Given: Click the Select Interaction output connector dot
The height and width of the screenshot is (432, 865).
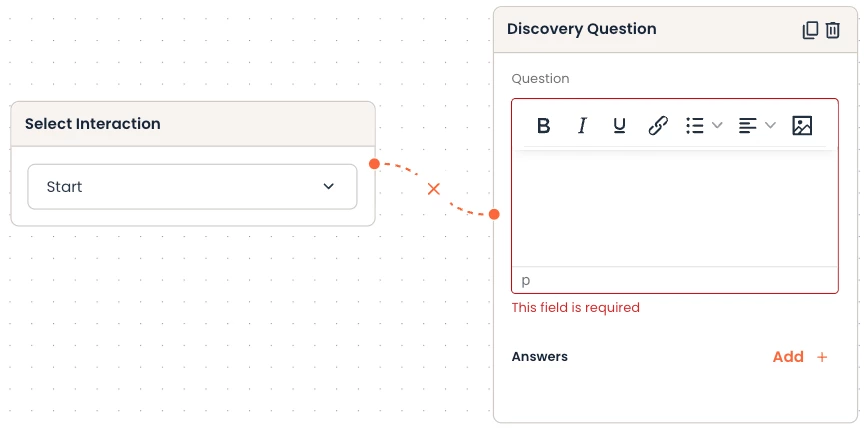Looking at the screenshot, I should (x=373, y=163).
